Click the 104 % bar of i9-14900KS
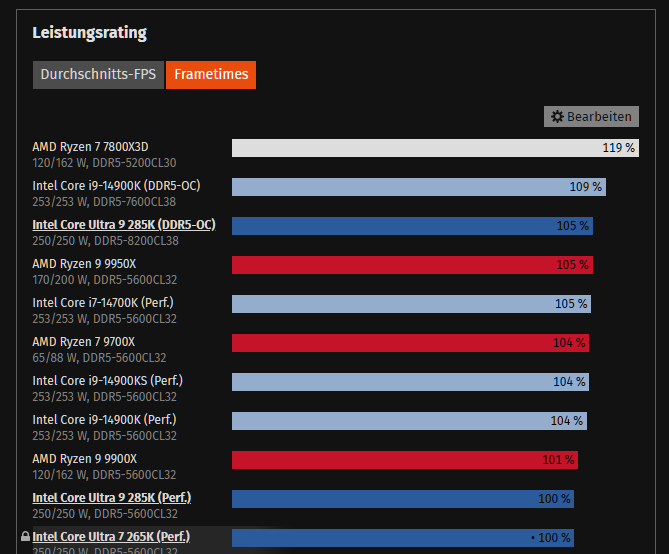This screenshot has height=554, width=669. [x=410, y=382]
